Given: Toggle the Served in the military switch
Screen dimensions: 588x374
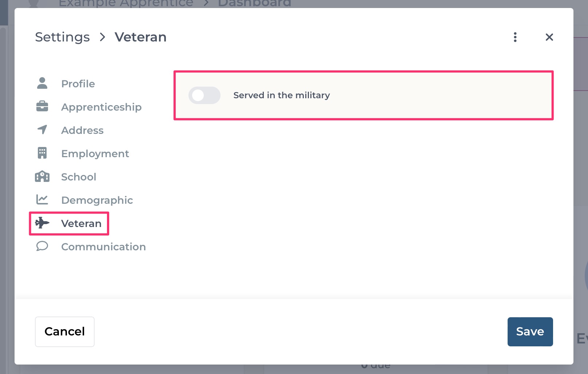Looking at the screenshot, I should pos(204,95).
